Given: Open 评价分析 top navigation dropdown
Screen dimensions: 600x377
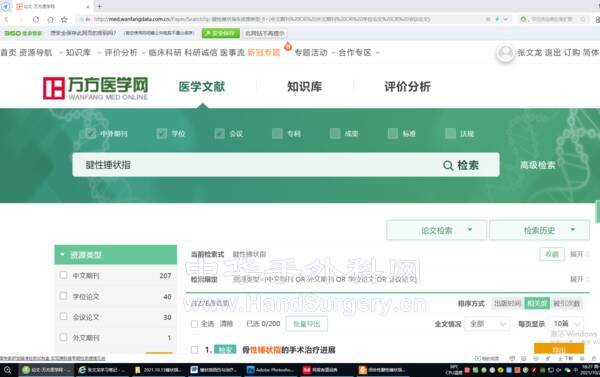Looking at the screenshot, I should pyautogui.click(x=121, y=52).
